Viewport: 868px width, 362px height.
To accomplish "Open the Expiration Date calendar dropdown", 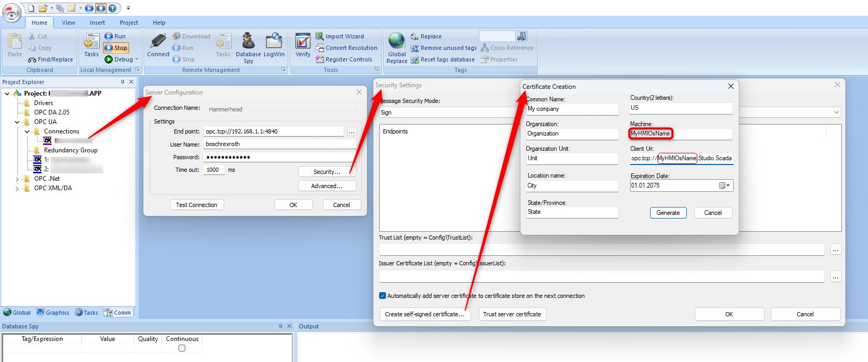I will [x=725, y=185].
